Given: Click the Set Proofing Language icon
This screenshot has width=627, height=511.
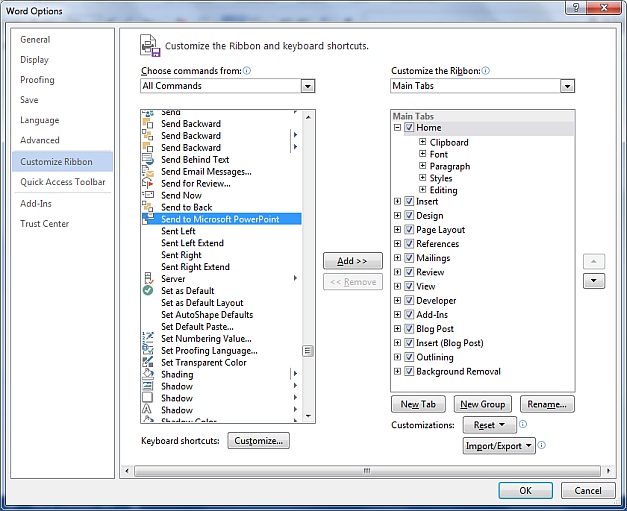Looking at the screenshot, I should point(148,350).
